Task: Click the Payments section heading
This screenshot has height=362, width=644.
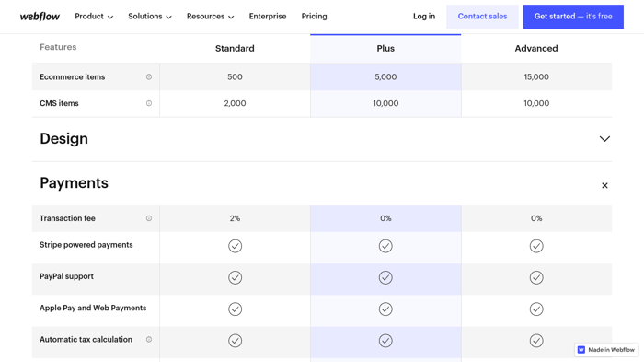Action: pos(74,183)
